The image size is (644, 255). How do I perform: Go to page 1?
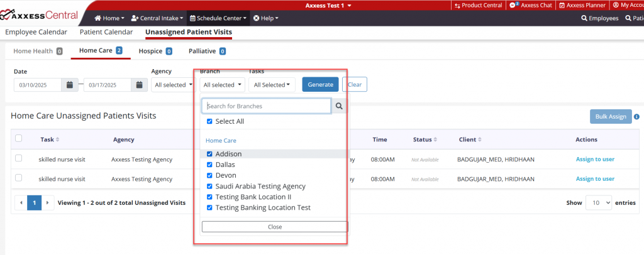tap(35, 202)
